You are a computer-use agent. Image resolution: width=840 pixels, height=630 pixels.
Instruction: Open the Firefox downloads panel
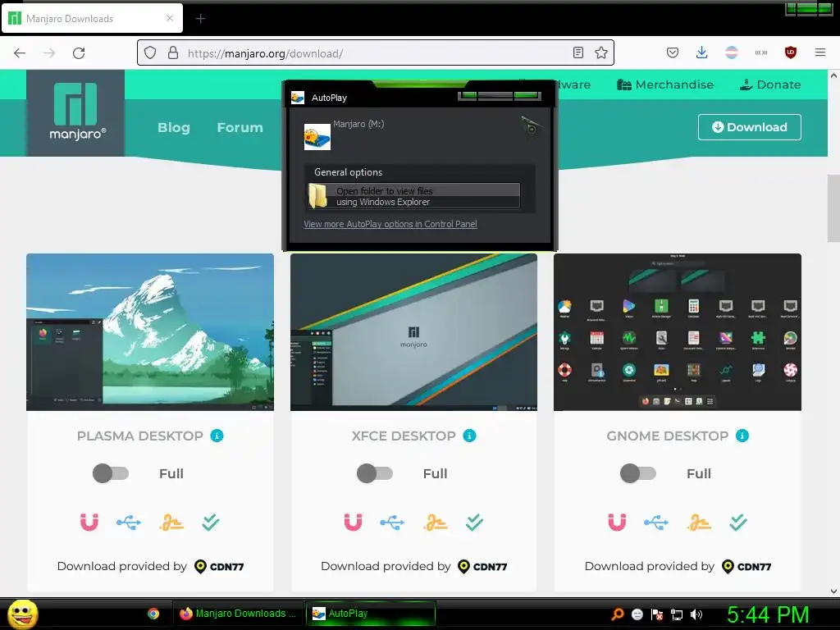click(x=702, y=52)
